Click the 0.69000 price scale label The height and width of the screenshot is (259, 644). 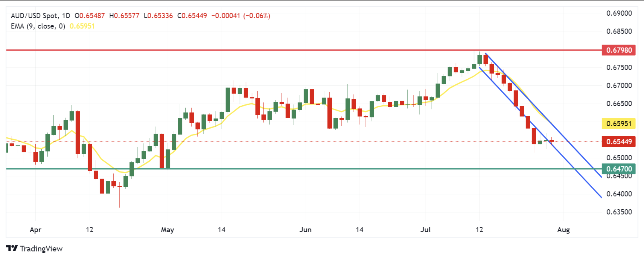pos(619,13)
